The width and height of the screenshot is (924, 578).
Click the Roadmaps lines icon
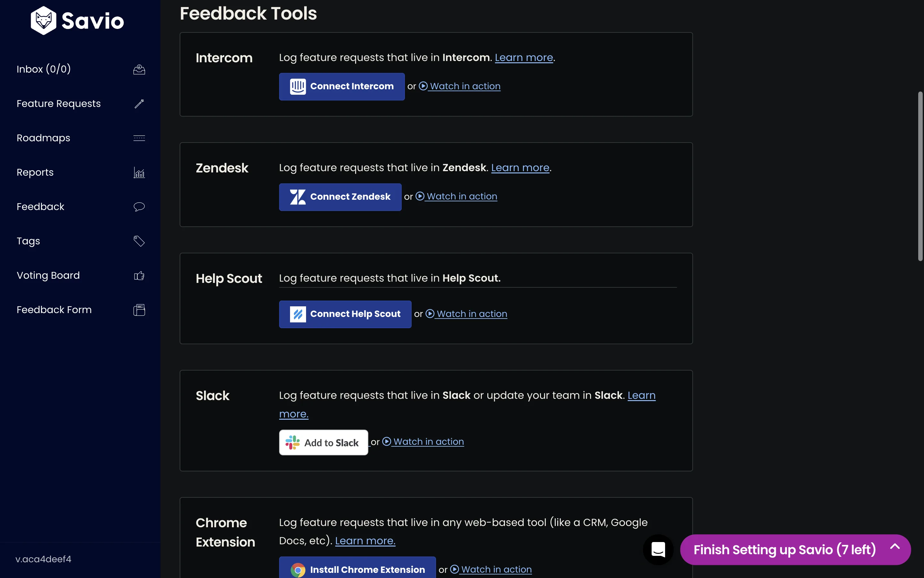click(139, 138)
